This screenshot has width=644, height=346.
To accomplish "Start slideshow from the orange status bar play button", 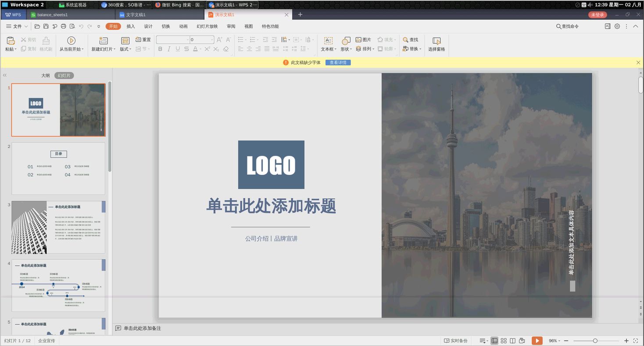I will pos(537,340).
